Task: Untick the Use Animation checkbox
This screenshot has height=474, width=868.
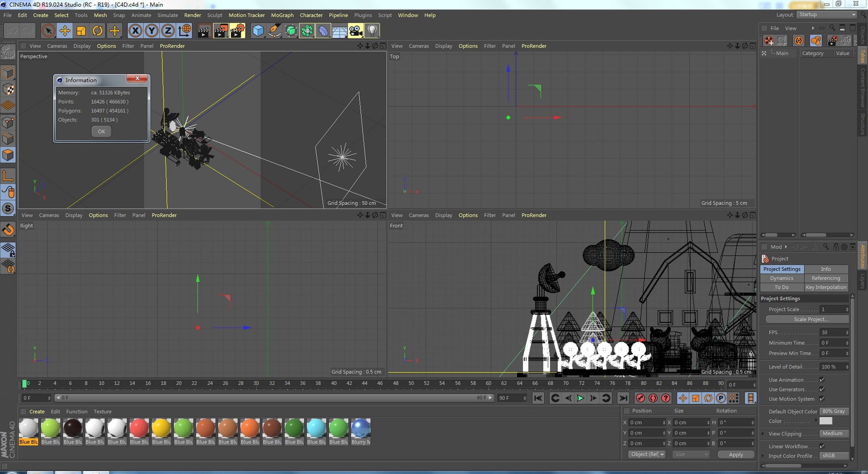Action: (x=822, y=380)
